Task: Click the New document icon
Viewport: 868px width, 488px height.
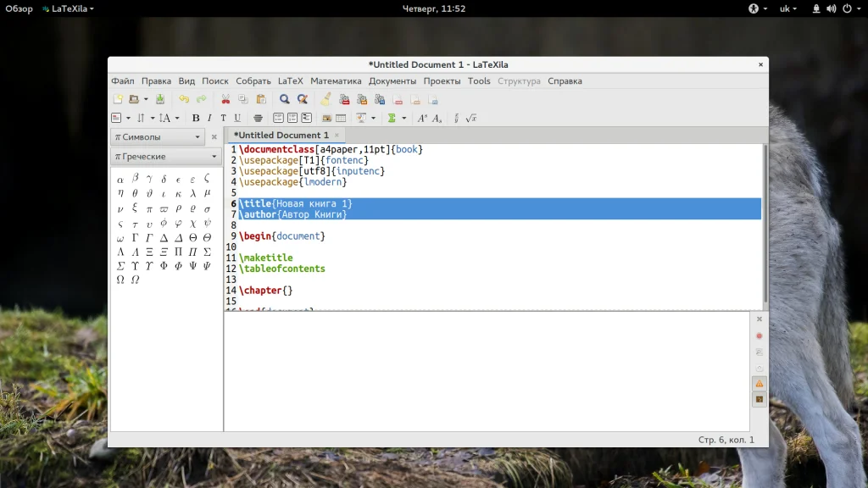Action: click(x=118, y=99)
